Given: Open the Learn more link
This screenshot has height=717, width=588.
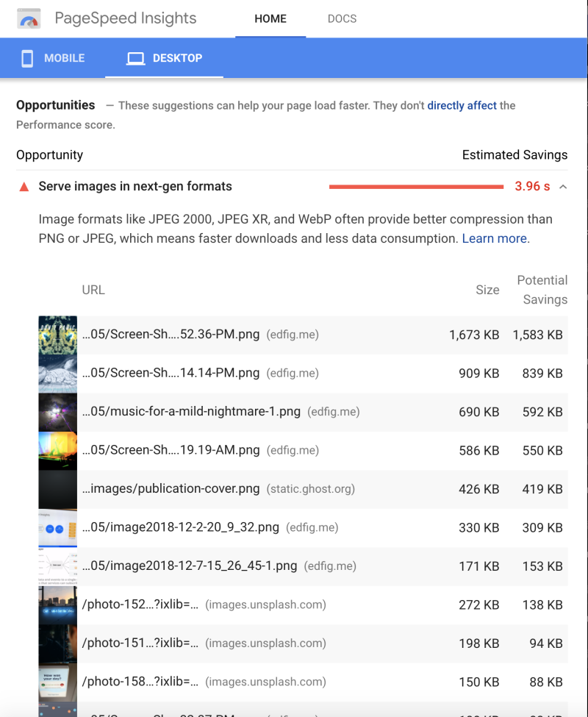Looking at the screenshot, I should [x=495, y=239].
